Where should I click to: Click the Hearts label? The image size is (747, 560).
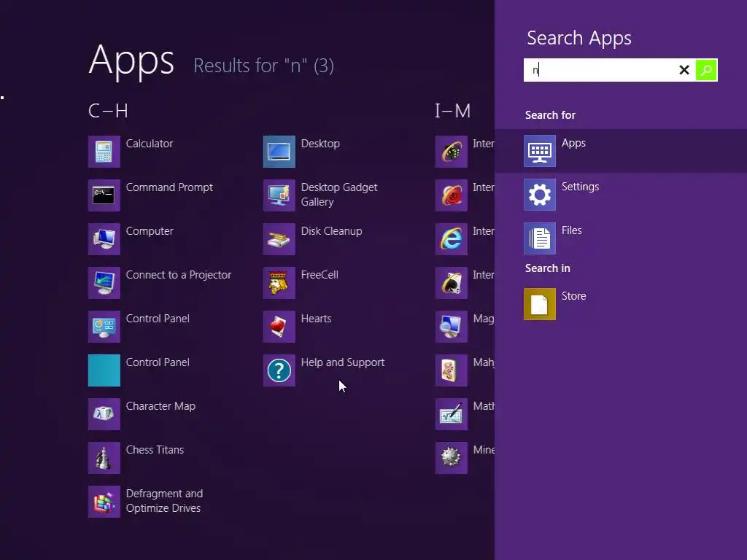click(x=317, y=319)
